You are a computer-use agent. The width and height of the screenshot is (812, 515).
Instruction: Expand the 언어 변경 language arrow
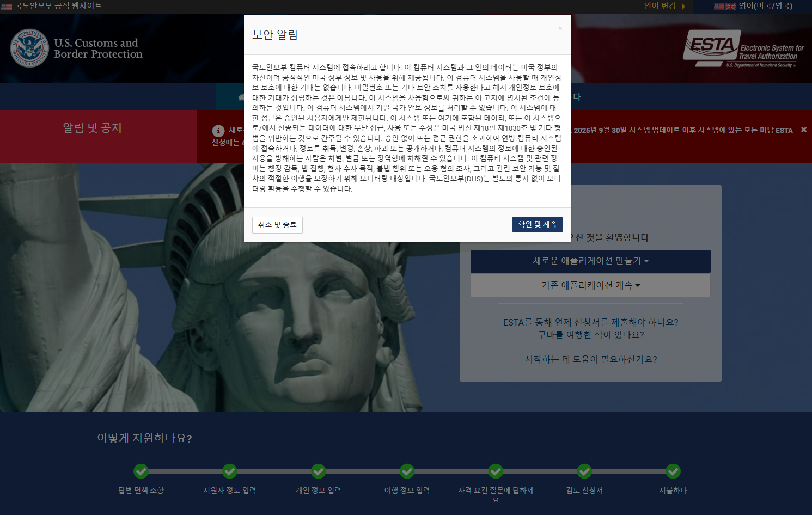coord(683,7)
